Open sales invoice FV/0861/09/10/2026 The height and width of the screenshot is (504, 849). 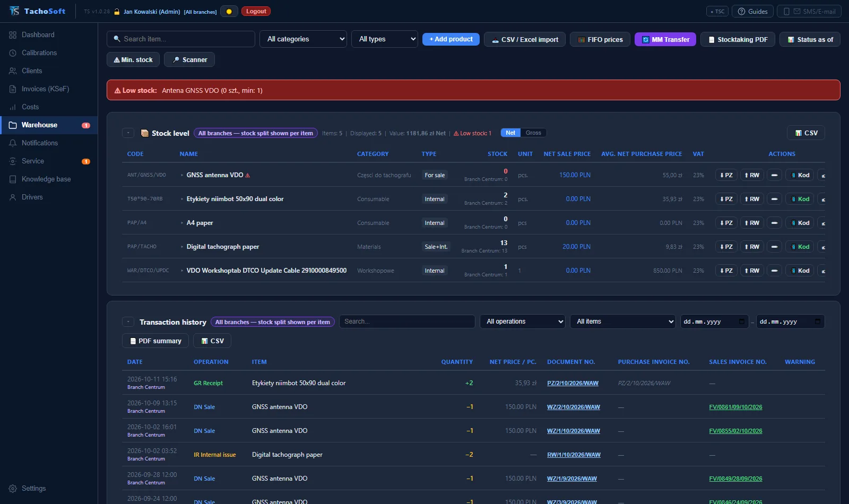[x=735, y=407]
